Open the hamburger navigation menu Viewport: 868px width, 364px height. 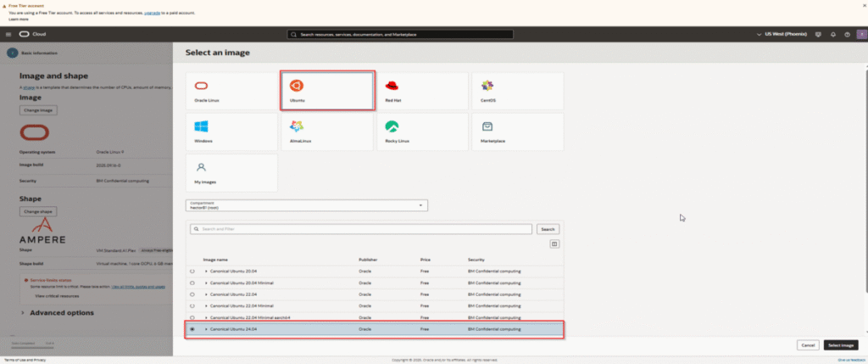click(8, 35)
